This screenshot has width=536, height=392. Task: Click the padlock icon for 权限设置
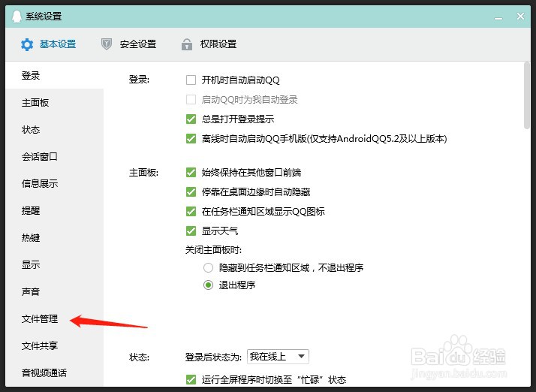click(x=187, y=44)
